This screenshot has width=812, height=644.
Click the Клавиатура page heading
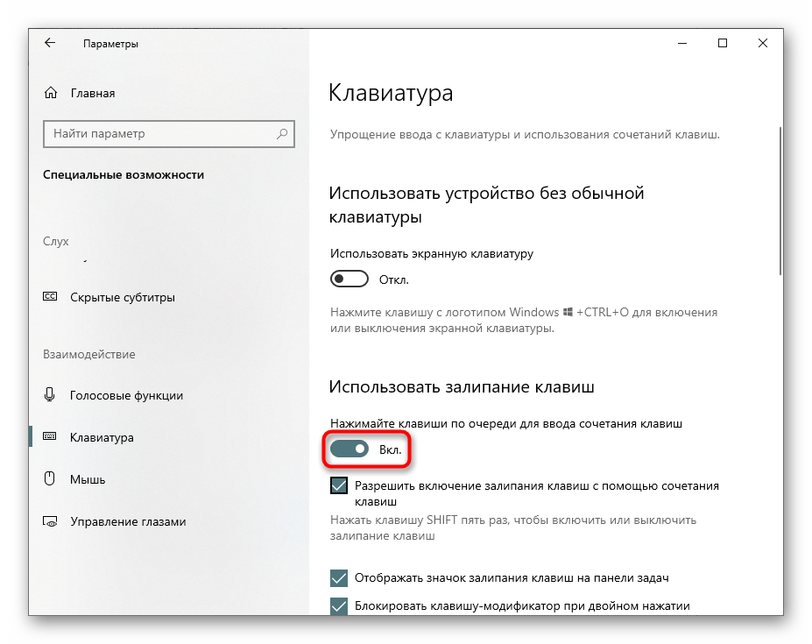391,93
